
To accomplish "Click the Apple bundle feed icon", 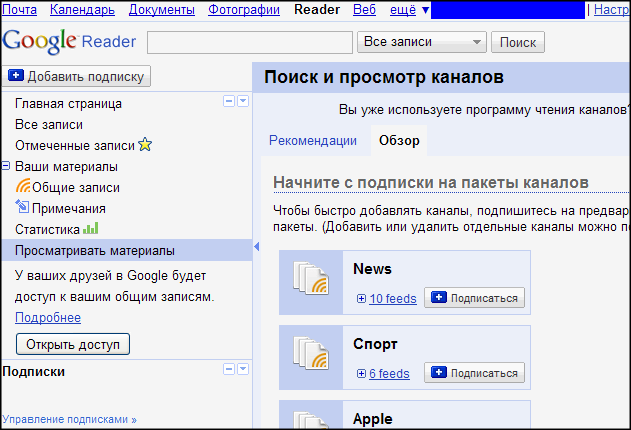I will coord(311,419).
